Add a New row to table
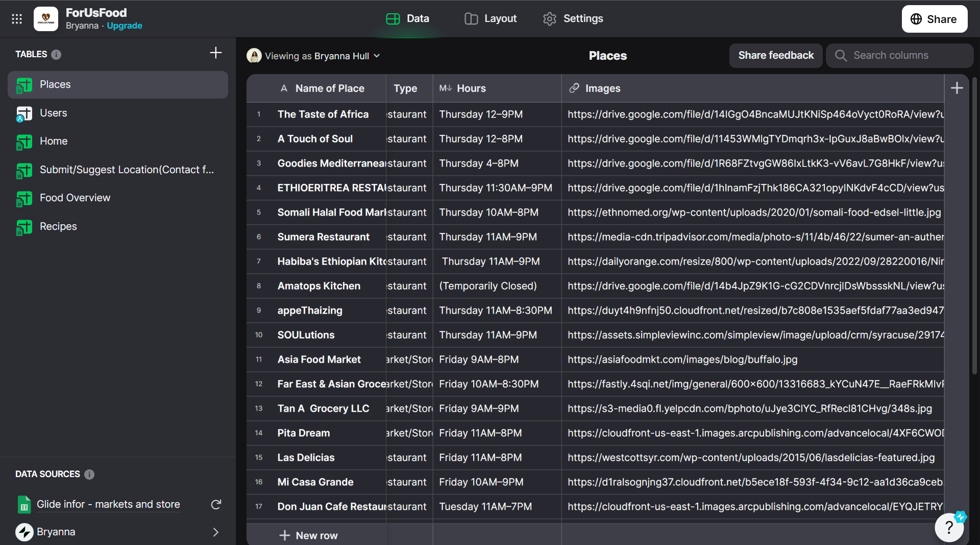980x545 pixels. pyautogui.click(x=309, y=535)
